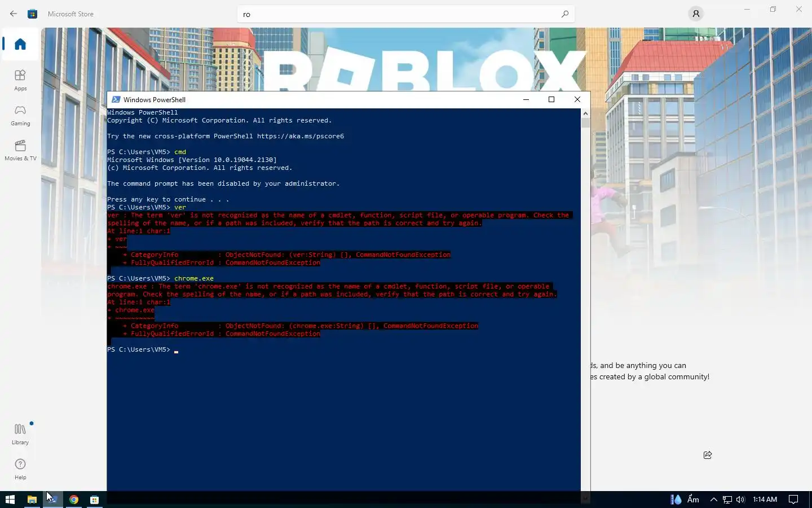Click the Store back arrow
Image resolution: width=812 pixels, height=508 pixels.
pyautogui.click(x=13, y=14)
